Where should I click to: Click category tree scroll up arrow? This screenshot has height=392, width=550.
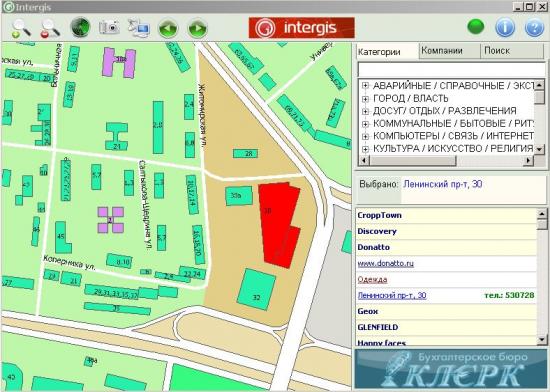[x=539, y=85]
